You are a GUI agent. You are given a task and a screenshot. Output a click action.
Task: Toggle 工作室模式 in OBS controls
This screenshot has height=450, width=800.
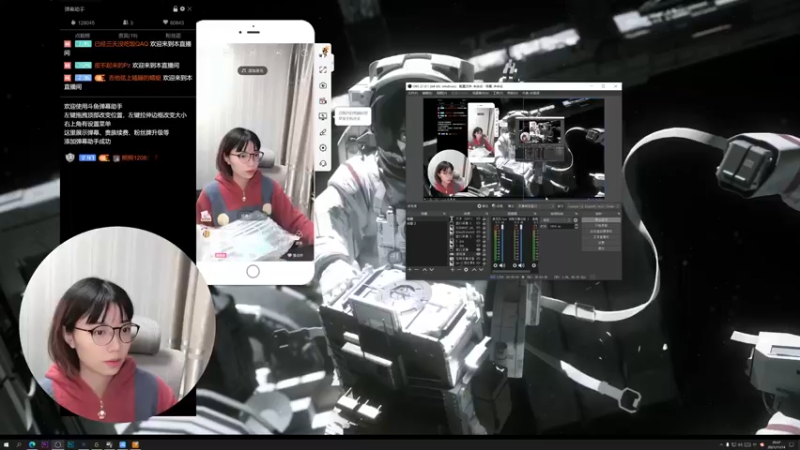point(601,237)
